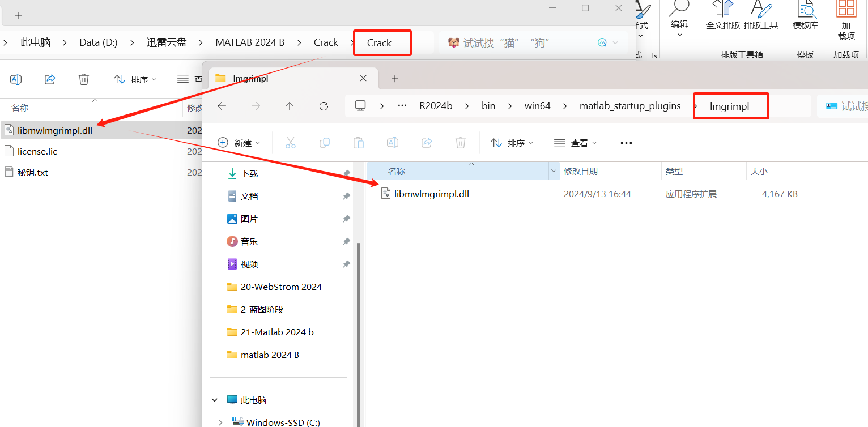This screenshot has height=427, width=868.
Task: Open 文档 in the navigation pane
Action: (x=249, y=196)
